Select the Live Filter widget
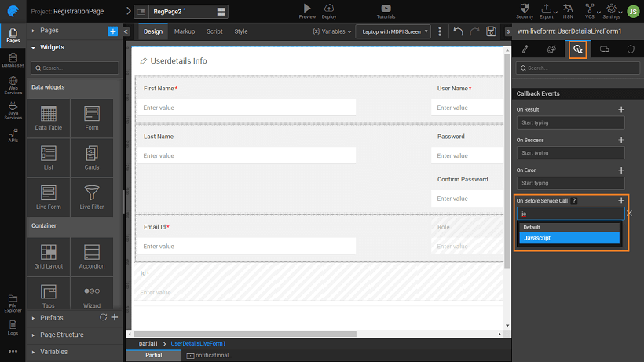 click(92, 197)
